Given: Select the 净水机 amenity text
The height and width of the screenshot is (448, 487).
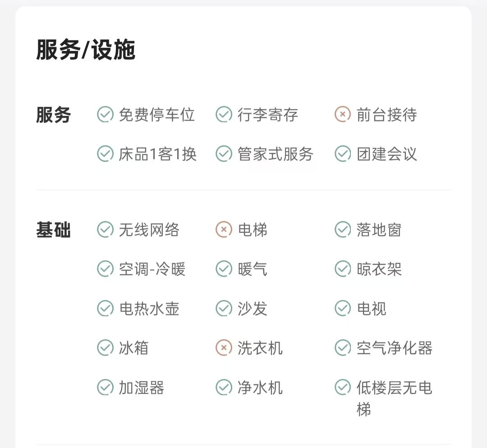Looking at the screenshot, I should (x=260, y=387).
